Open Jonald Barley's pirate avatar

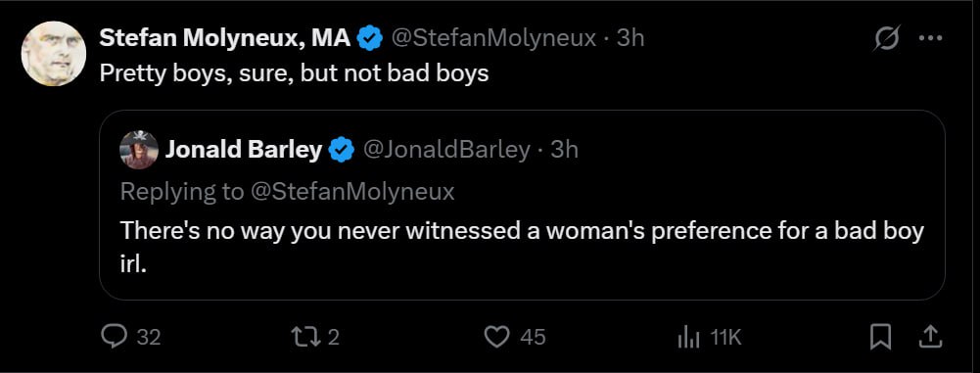point(139,150)
